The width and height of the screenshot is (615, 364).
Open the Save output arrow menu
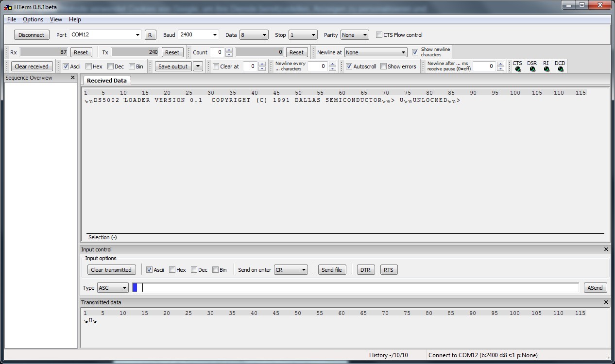point(198,66)
